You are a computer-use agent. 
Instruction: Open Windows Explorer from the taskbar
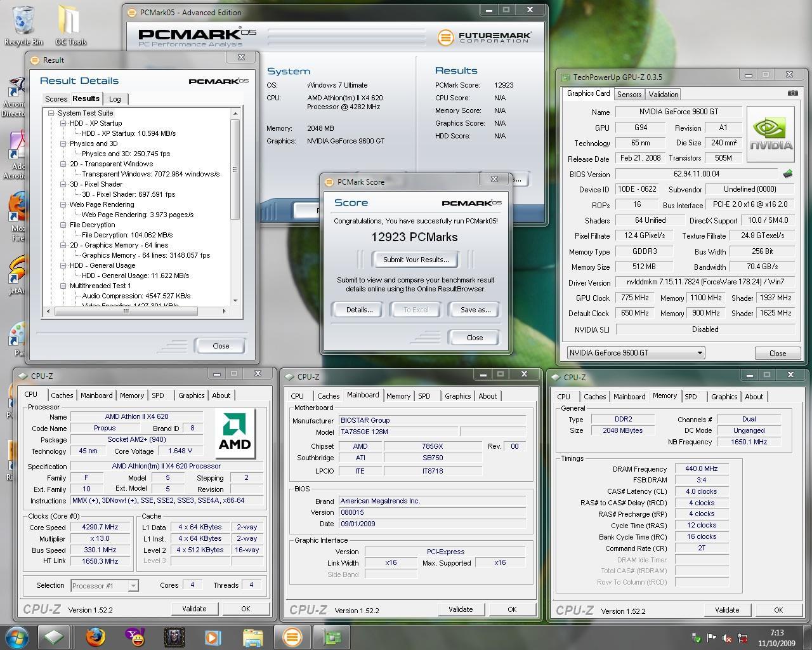pos(252,637)
